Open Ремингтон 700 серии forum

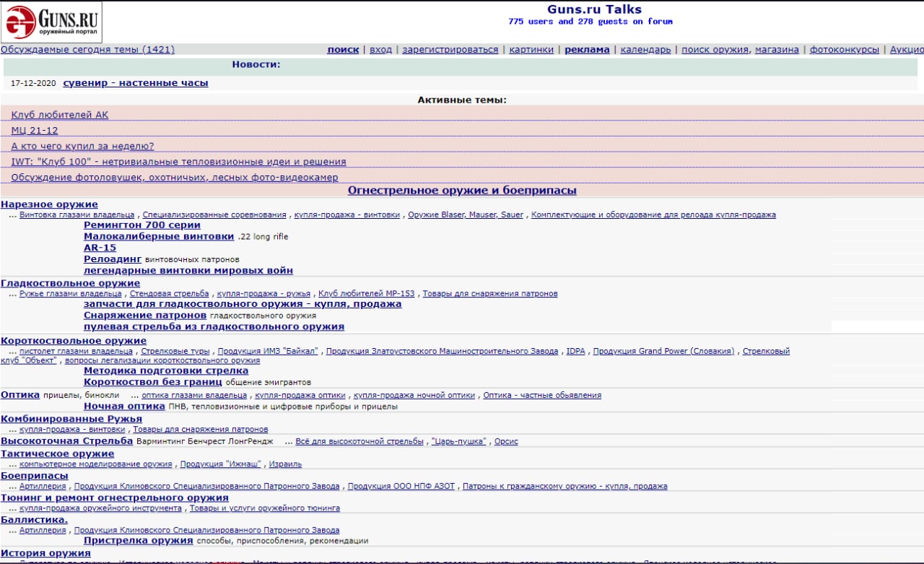pyautogui.click(x=142, y=225)
